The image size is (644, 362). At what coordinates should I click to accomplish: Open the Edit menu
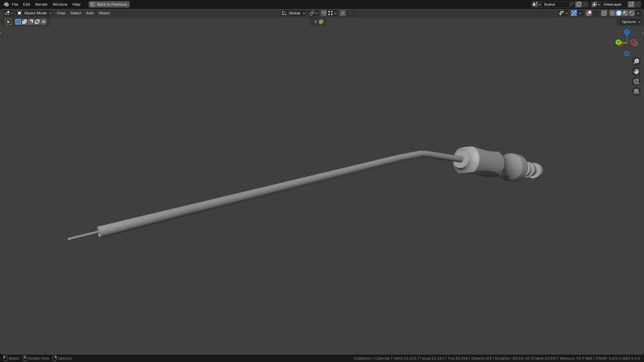pyautogui.click(x=26, y=4)
